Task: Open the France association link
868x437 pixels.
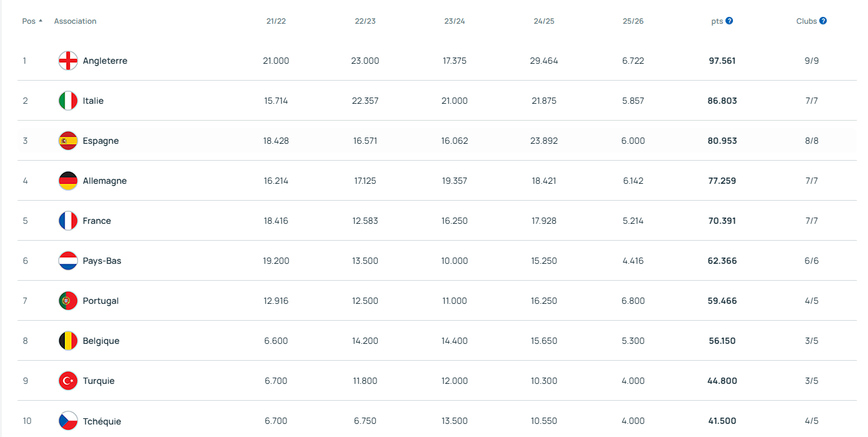Action: click(97, 221)
